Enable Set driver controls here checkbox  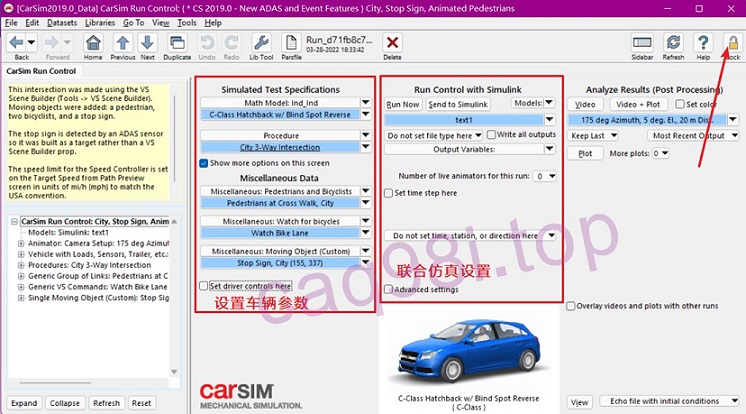(x=204, y=286)
